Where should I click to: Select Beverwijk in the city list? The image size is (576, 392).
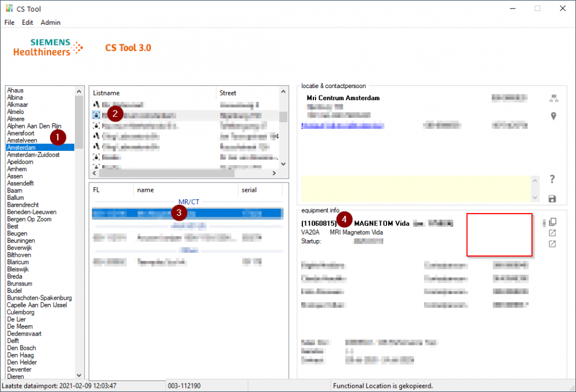click(20, 248)
